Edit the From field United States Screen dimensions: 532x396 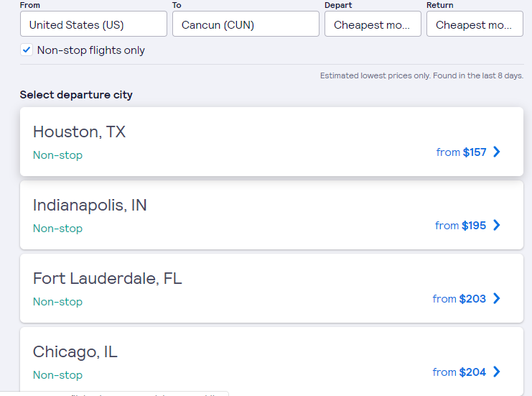pos(93,24)
